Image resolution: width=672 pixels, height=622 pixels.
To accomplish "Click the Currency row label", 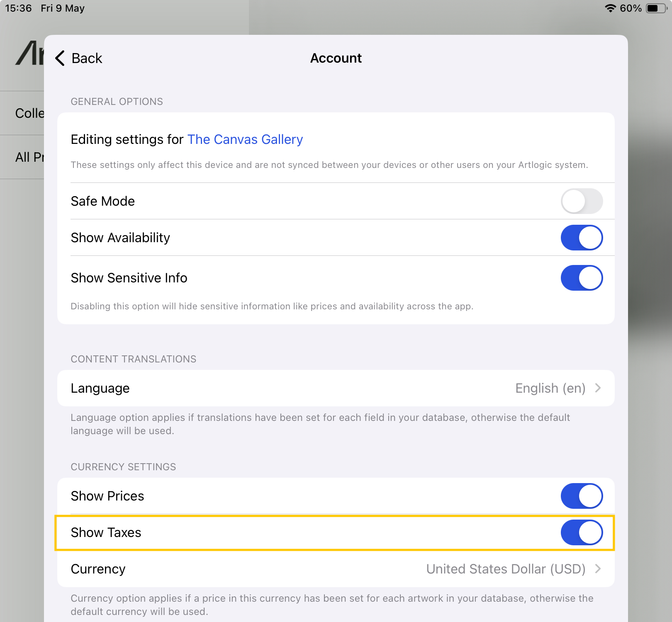I will click(98, 569).
